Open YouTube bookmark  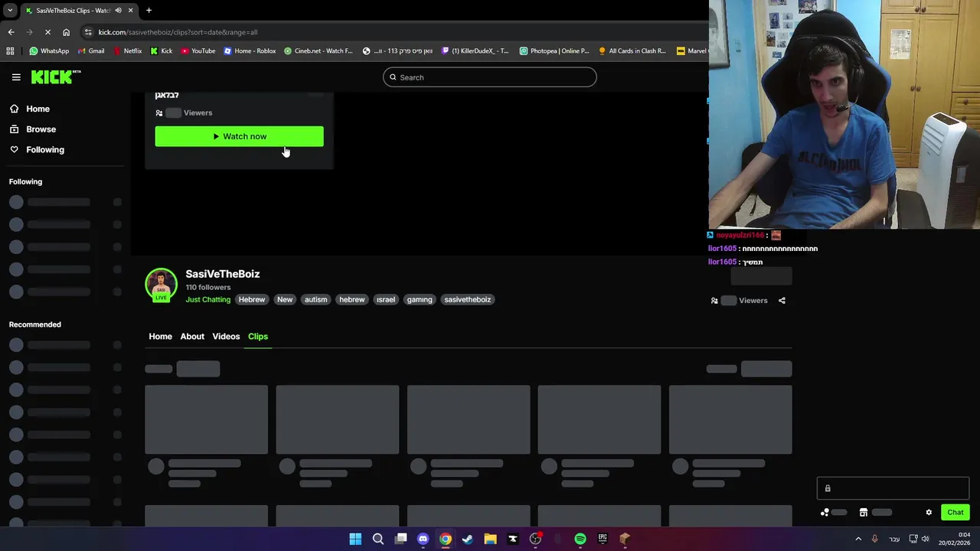point(198,51)
